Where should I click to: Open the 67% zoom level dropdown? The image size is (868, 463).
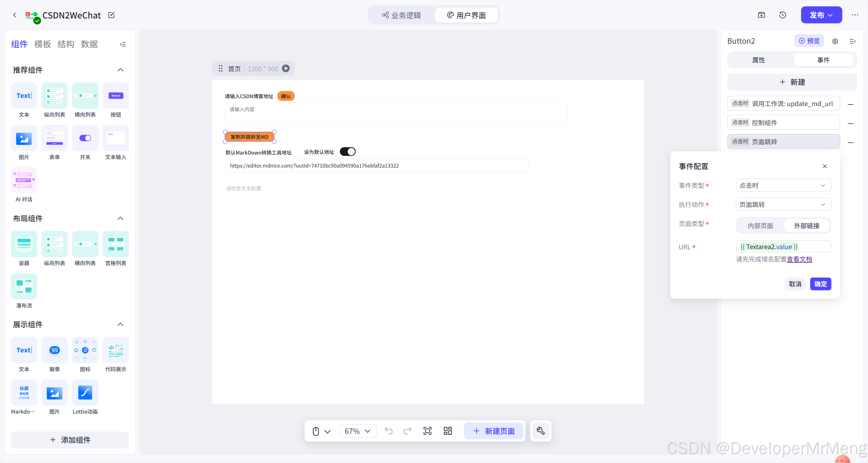click(x=358, y=431)
